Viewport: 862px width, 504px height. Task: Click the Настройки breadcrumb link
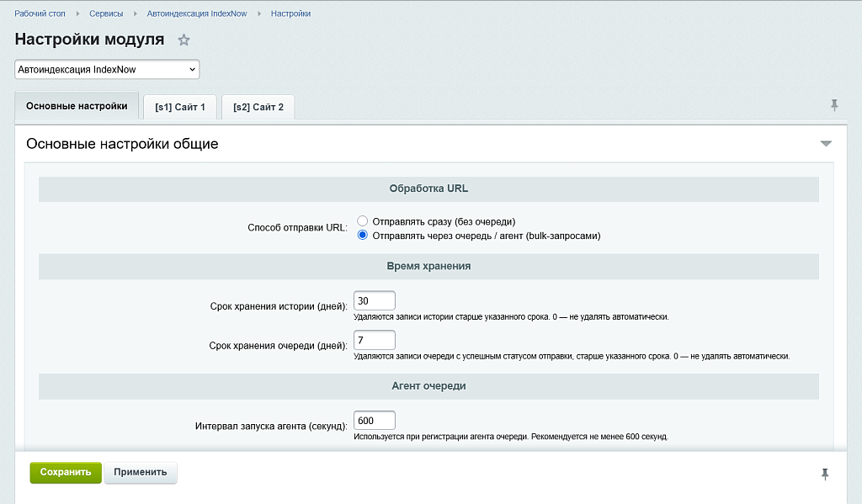(x=290, y=13)
